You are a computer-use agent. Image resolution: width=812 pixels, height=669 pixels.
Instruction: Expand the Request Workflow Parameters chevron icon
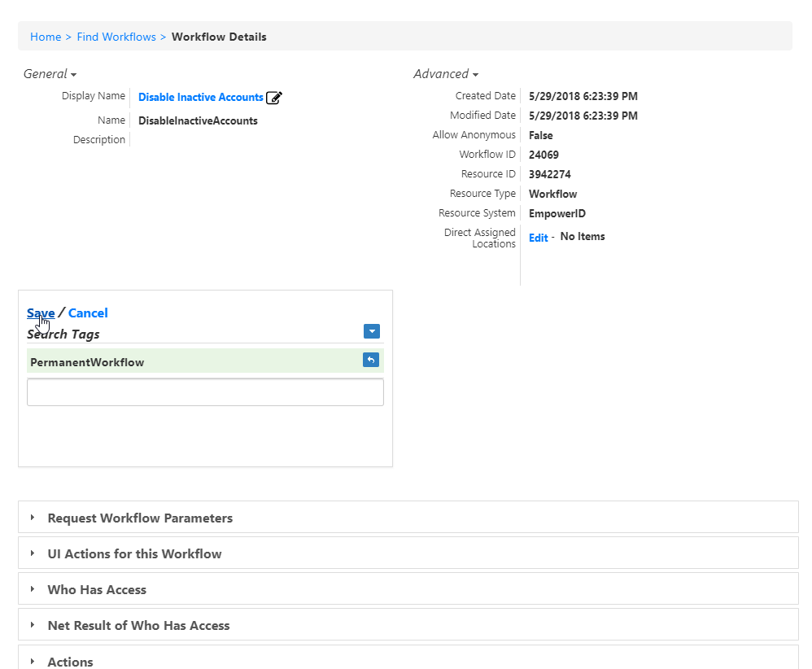click(x=32, y=517)
